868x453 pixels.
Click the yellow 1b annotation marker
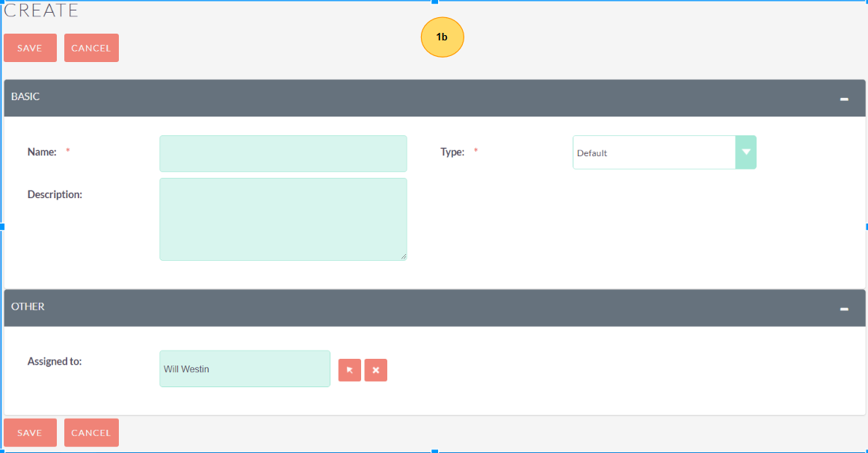pos(443,37)
